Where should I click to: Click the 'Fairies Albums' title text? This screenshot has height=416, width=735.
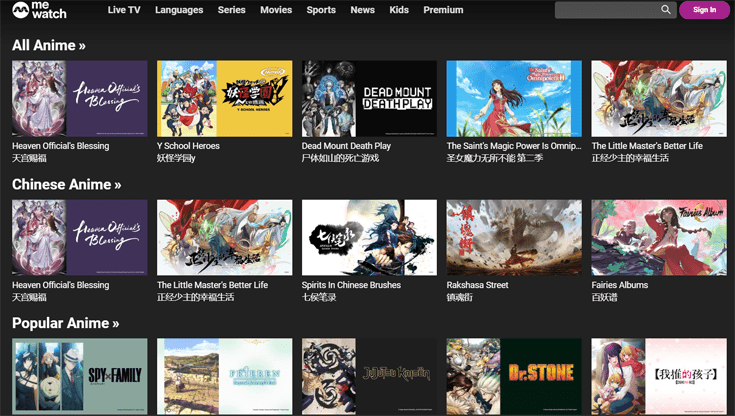620,285
